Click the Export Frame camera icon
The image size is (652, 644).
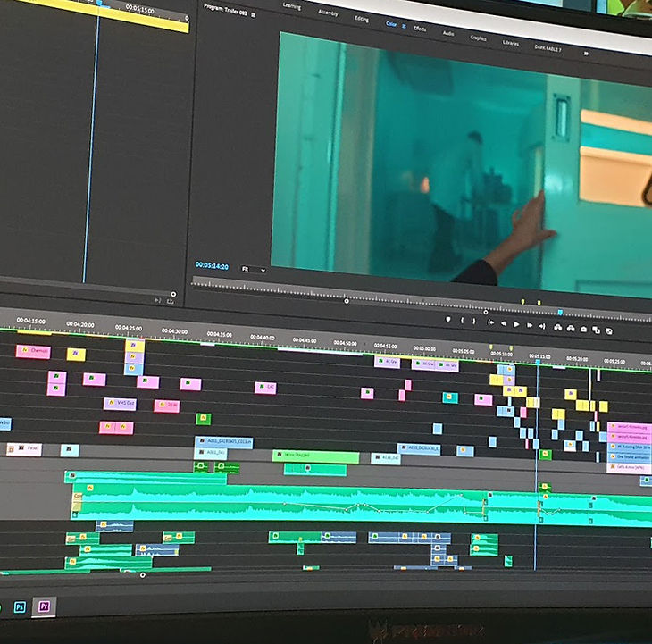[583, 330]
